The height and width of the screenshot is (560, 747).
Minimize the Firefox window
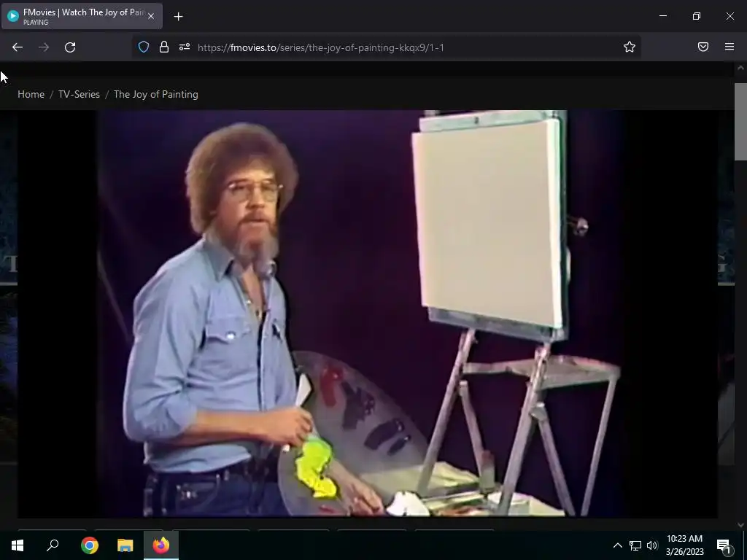662,16
